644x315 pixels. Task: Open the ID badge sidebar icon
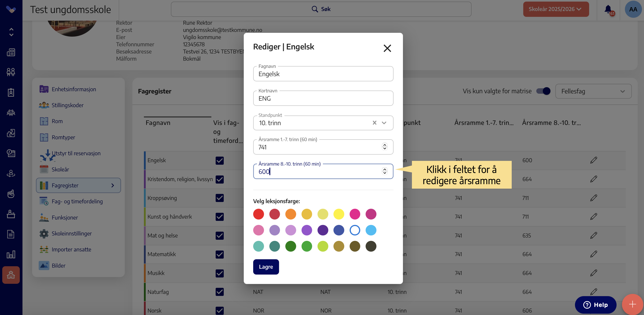pyautogui.click(x=11, y=93)
